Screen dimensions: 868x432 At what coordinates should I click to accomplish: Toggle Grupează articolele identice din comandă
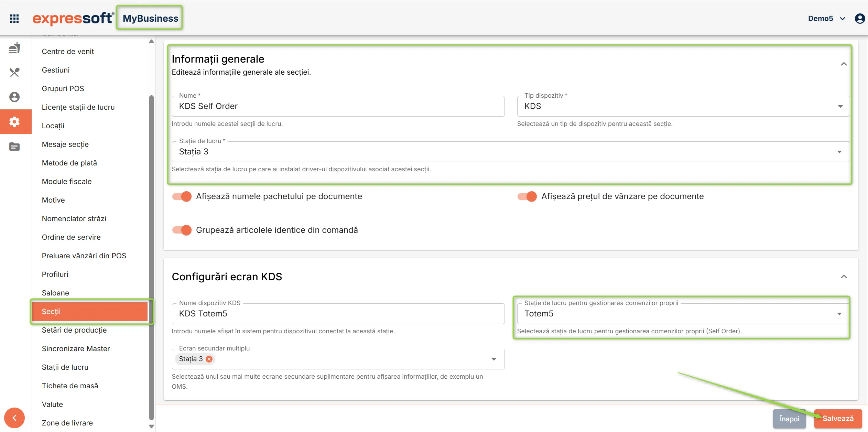point(182,230)
